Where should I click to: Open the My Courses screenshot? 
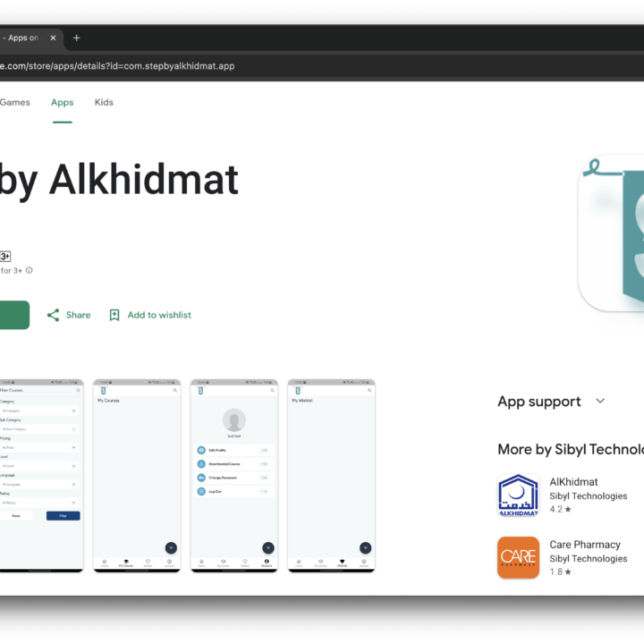137,476
